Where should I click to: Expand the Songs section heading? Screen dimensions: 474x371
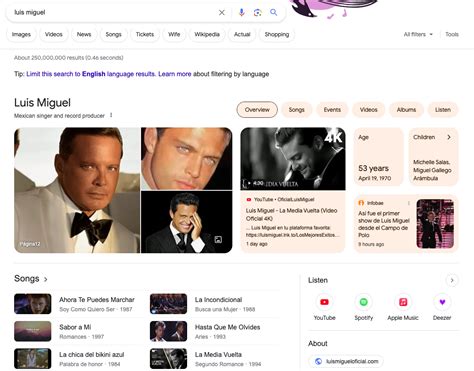(x=31, y=279)
